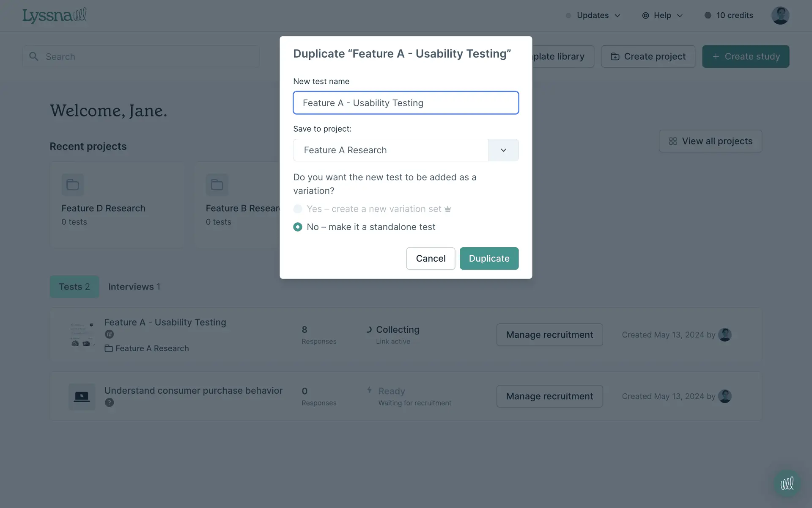Click the Create study button
Image resolution: width=812 pixels, height=508 pixels.
click(x=746, y=57)
